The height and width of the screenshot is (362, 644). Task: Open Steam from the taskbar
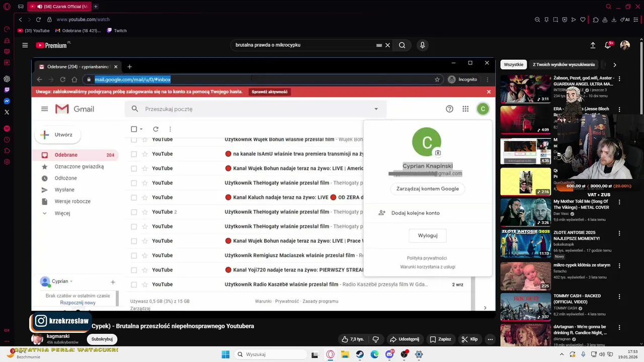(360, 354)
